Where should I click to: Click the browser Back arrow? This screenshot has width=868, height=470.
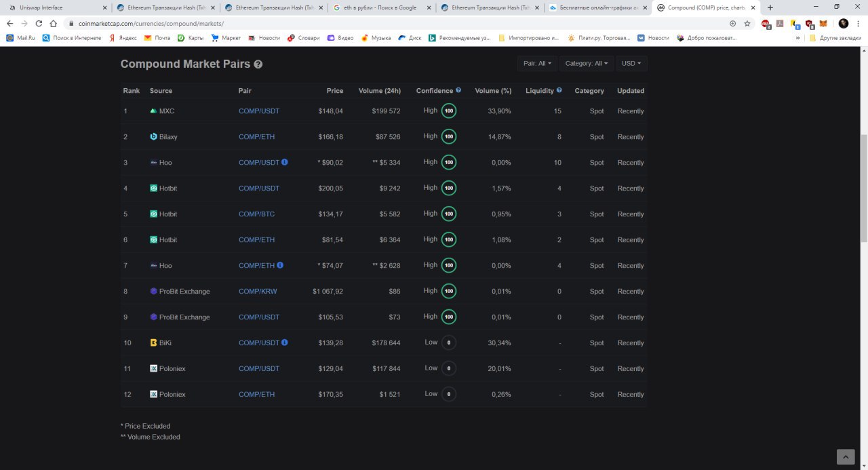click(x=9, y=23)
